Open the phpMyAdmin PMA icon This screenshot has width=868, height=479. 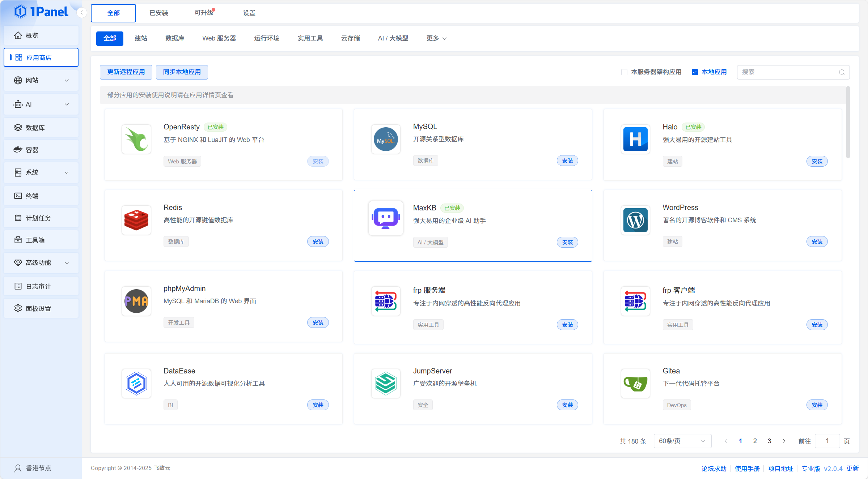pyautogui.click(x=136, y=301)
